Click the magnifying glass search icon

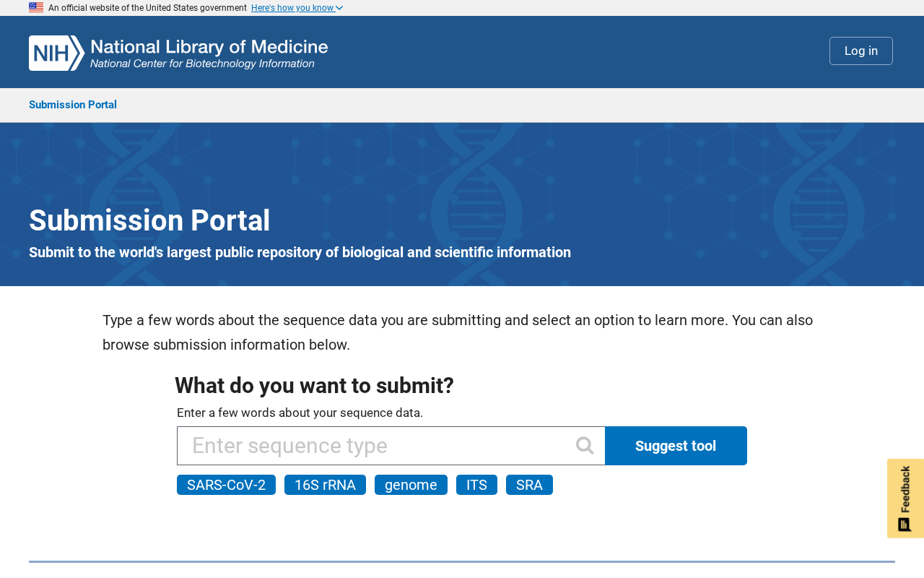[x=585, y=446]
